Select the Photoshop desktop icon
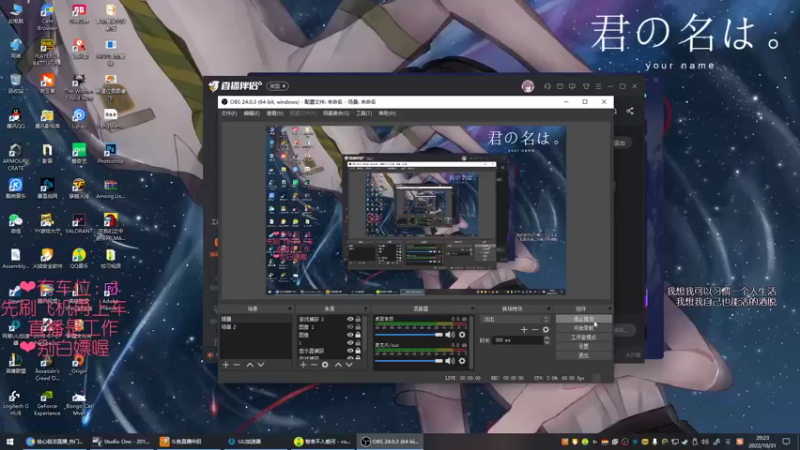800x450 pixels. [x=110, y=154]
